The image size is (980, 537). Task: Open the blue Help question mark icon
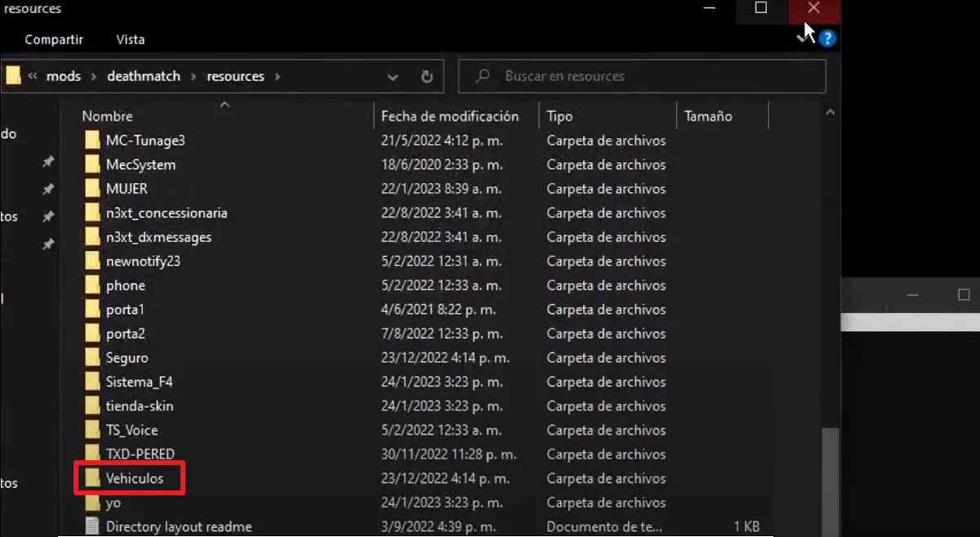(827, 38)
